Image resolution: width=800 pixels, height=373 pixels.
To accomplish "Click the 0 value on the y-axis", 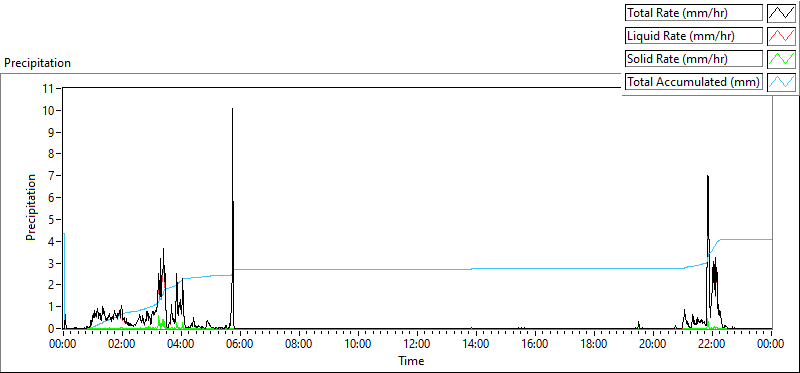I will [52, 329].
